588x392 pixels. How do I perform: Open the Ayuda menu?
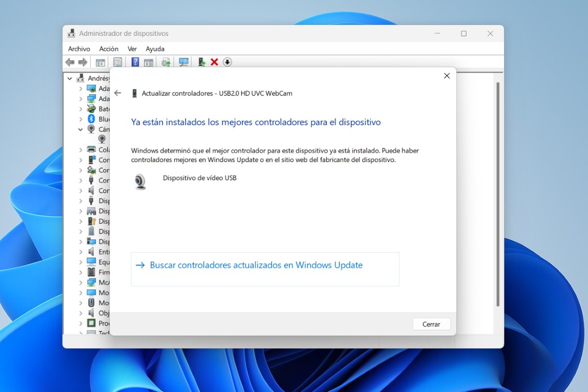155,49
